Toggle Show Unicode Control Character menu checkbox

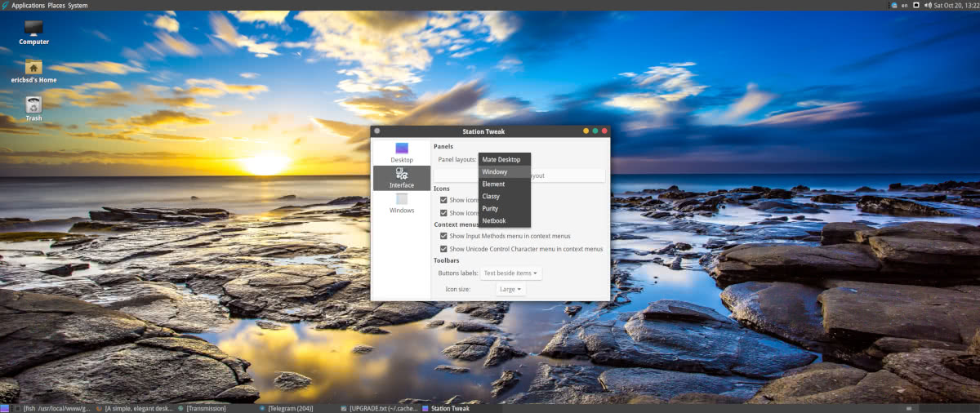pyautogui.click(x=443, y=249)
